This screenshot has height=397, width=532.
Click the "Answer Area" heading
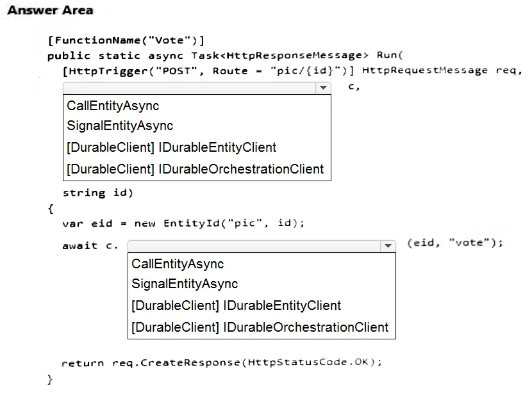50,10
